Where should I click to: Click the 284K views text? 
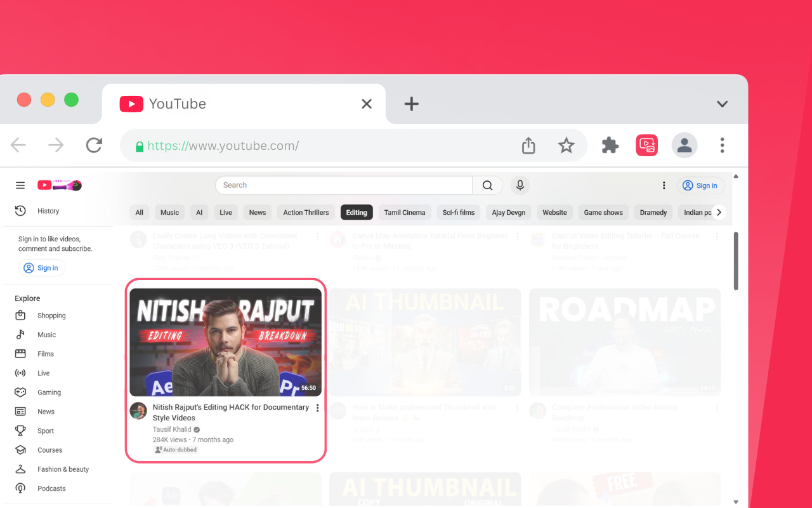(170, 439)
